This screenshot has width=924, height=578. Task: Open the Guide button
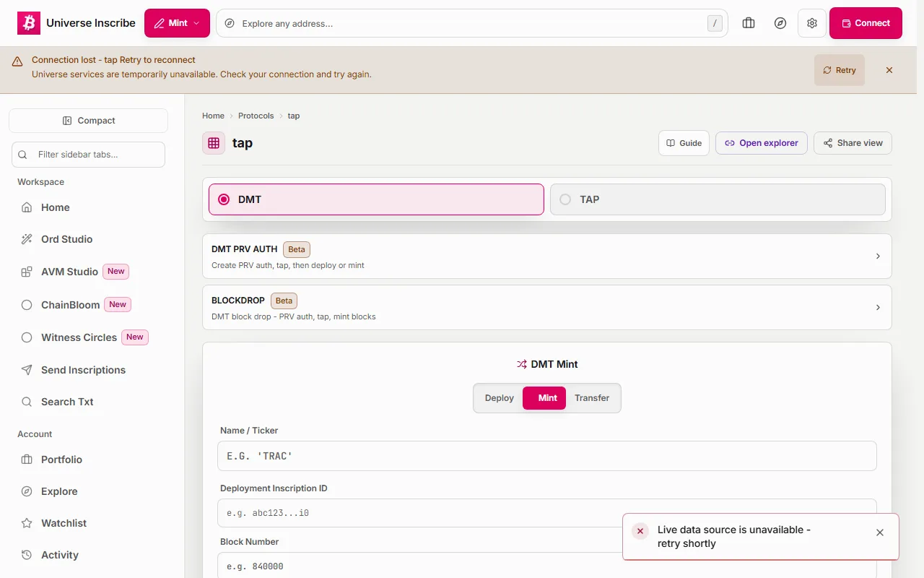[684, 143]
